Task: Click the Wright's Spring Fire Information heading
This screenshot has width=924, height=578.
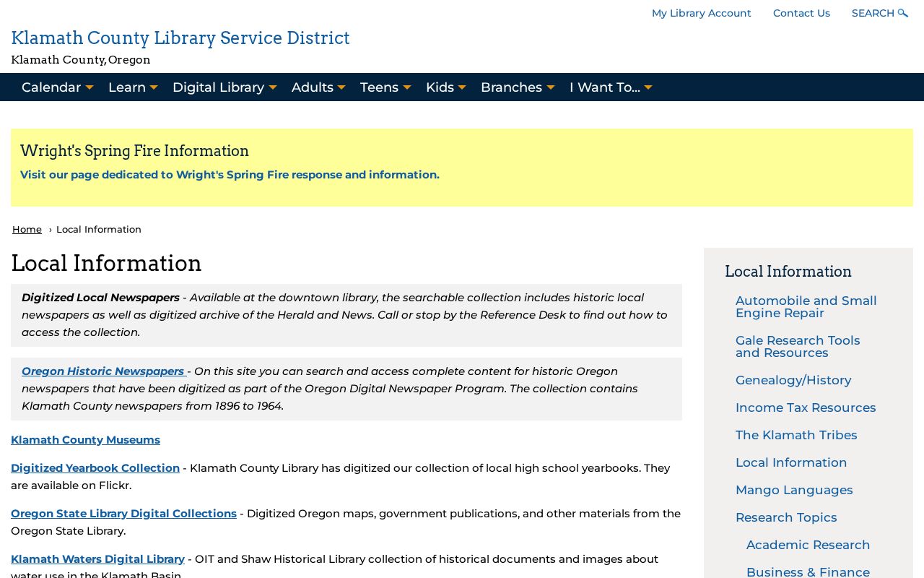Action: tap(134, 151)
